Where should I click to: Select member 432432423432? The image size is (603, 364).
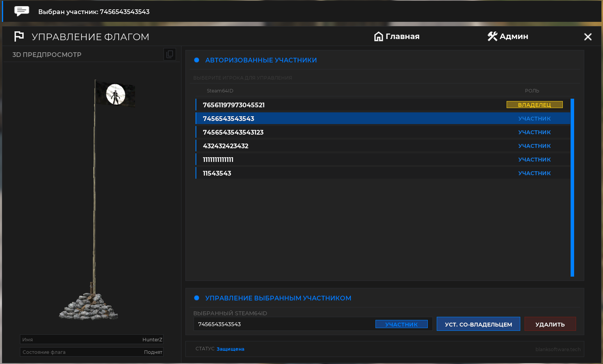pos(383,146)
